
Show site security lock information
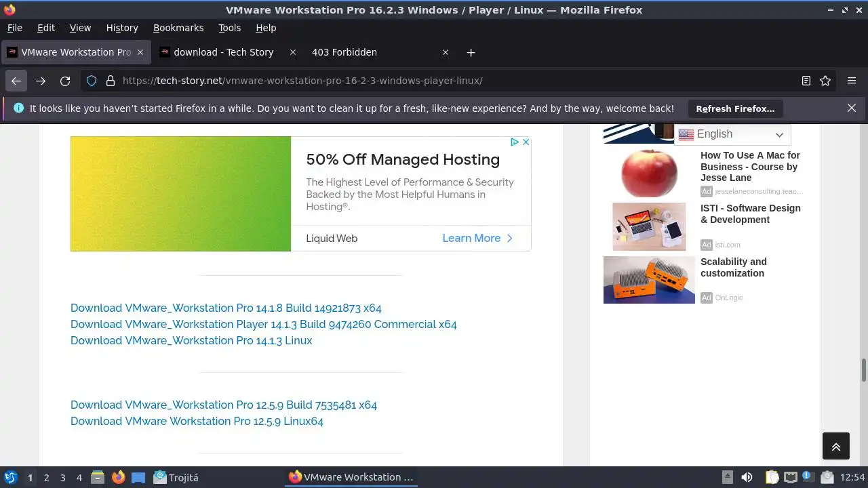(x=111, y=81)
